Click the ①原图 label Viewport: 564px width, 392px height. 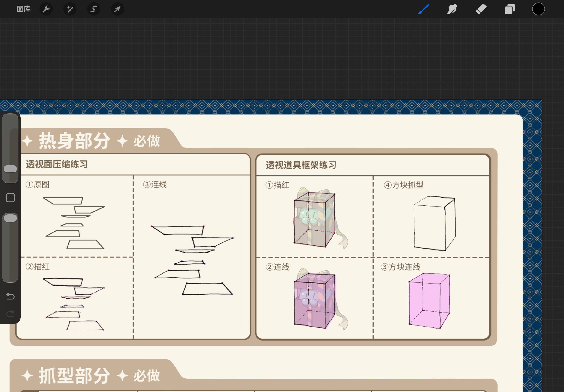click(x=37, y=184)
